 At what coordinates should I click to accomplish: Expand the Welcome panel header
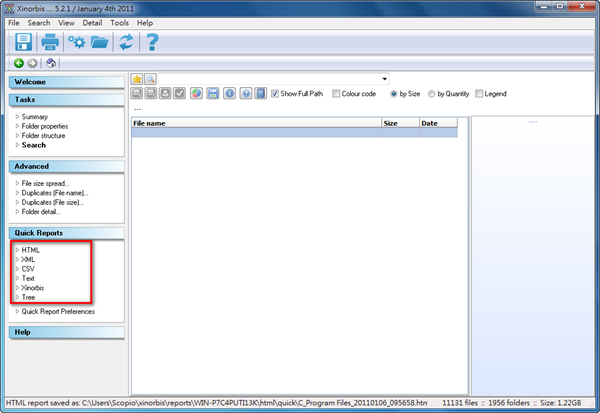(66, 82)
